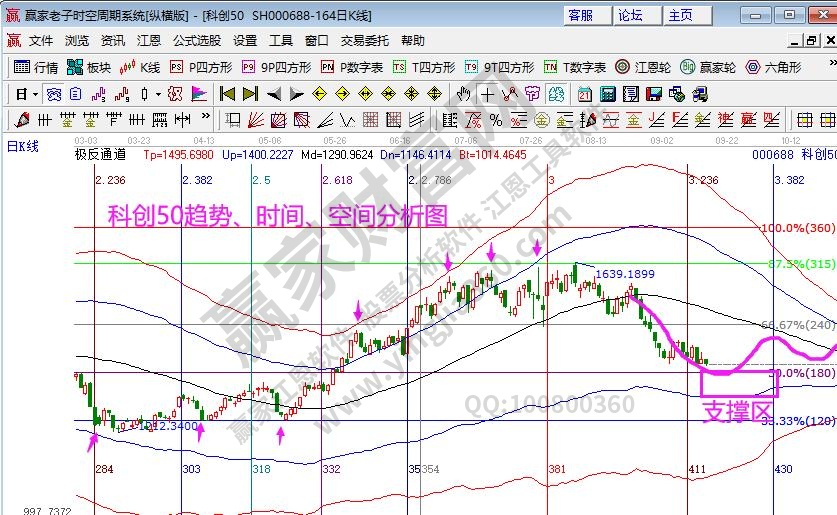The image size is (837, 515).
Task: Open the 公式选股 menu
Action: click(x=197, y=41)
